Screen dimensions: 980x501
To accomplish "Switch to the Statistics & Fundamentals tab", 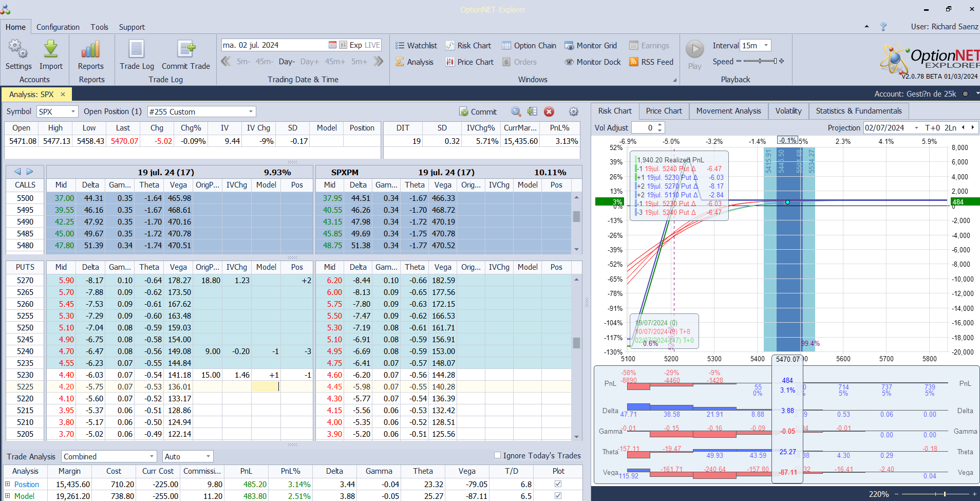I will (859, 111).
